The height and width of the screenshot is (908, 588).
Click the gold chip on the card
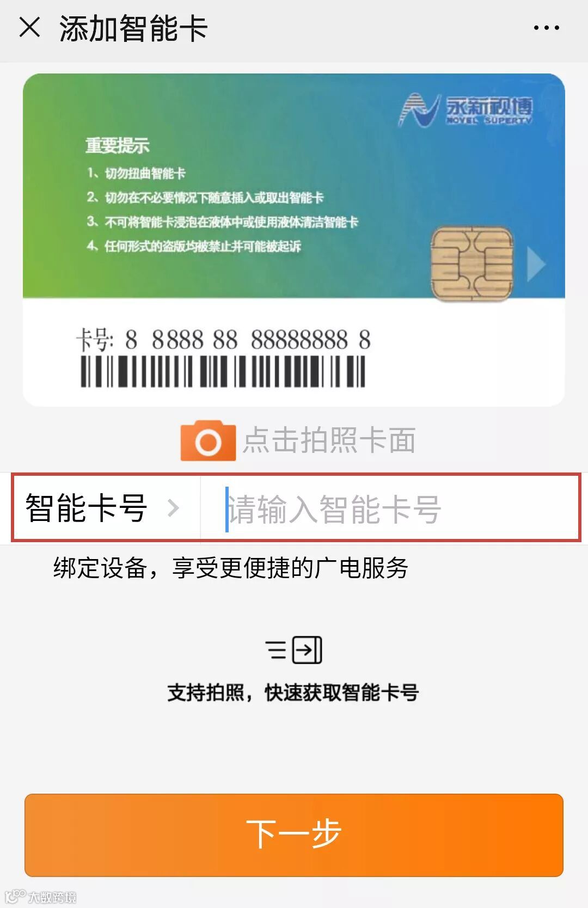pyautogui.click(x=472, y=265)
